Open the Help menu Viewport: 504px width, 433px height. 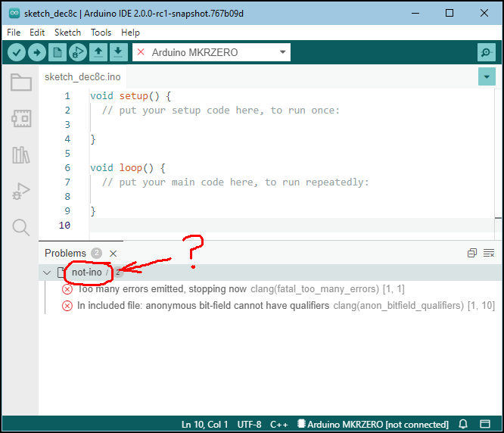click(130, 33)
